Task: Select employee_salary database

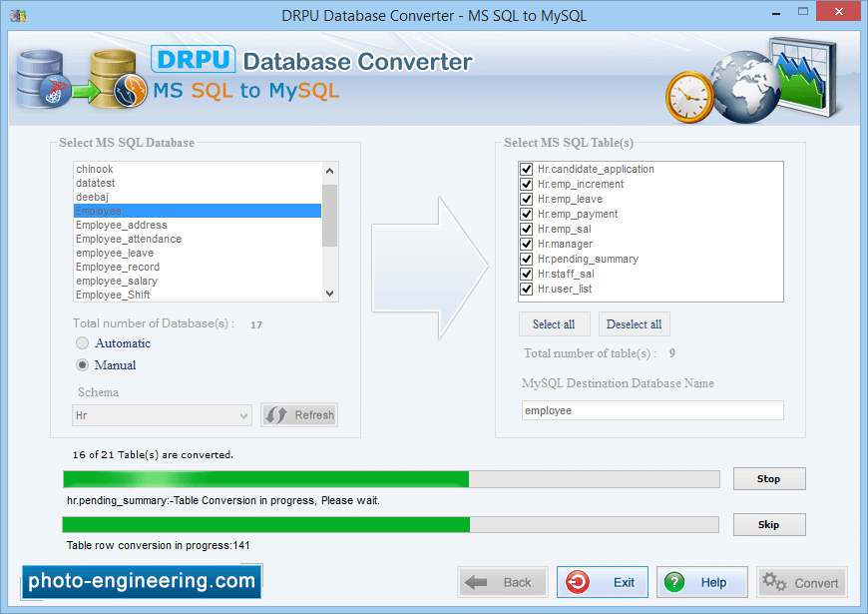Action: (x=198, y=281)
